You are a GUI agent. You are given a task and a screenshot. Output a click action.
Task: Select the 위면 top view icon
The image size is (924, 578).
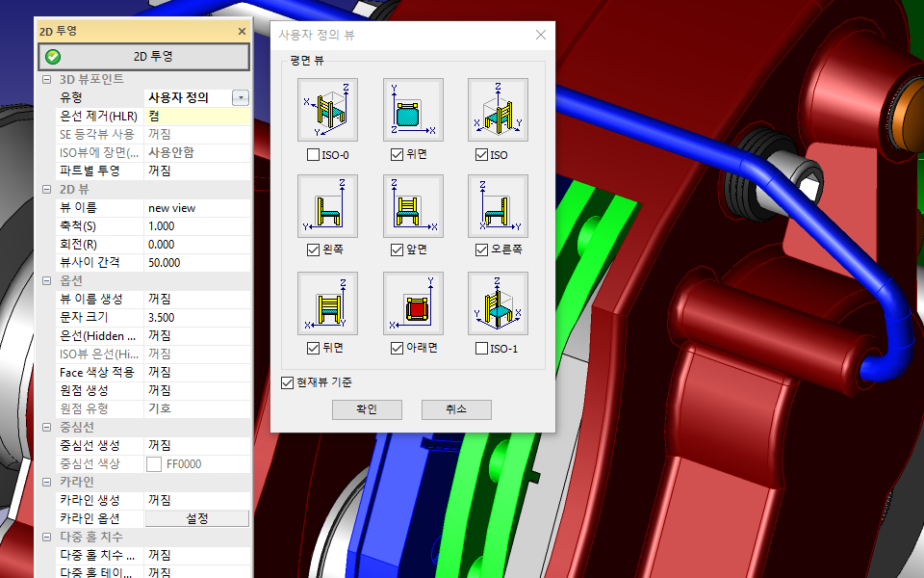(x=413, y=109)
